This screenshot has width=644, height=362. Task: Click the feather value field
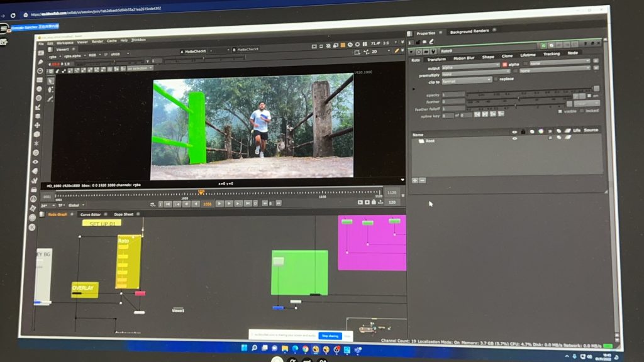tap(453, 102)
